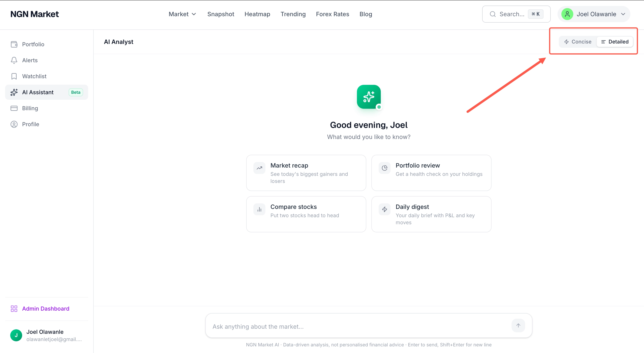Select the Profile icon in the sidebar
The image size is (644, 353).
14,124
